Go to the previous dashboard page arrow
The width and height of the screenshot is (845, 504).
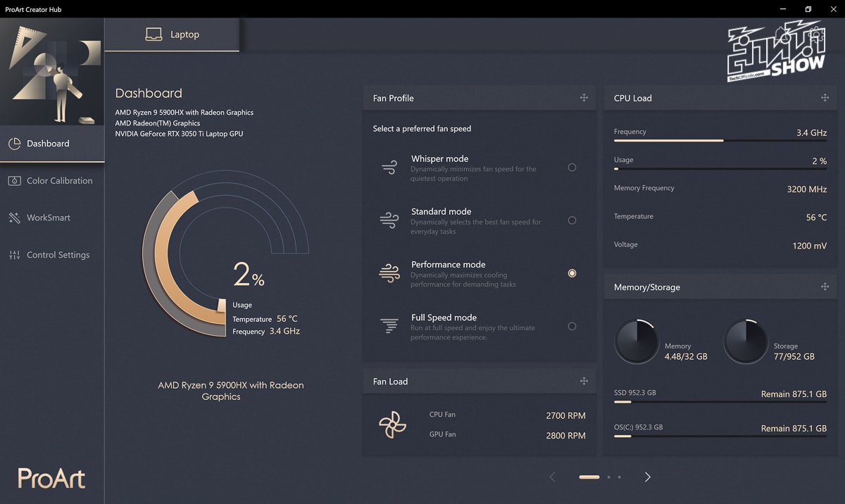[552, 477]
